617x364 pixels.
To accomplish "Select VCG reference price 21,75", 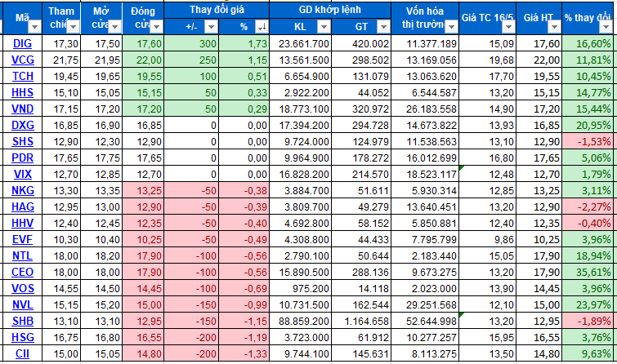I will 61,60.
